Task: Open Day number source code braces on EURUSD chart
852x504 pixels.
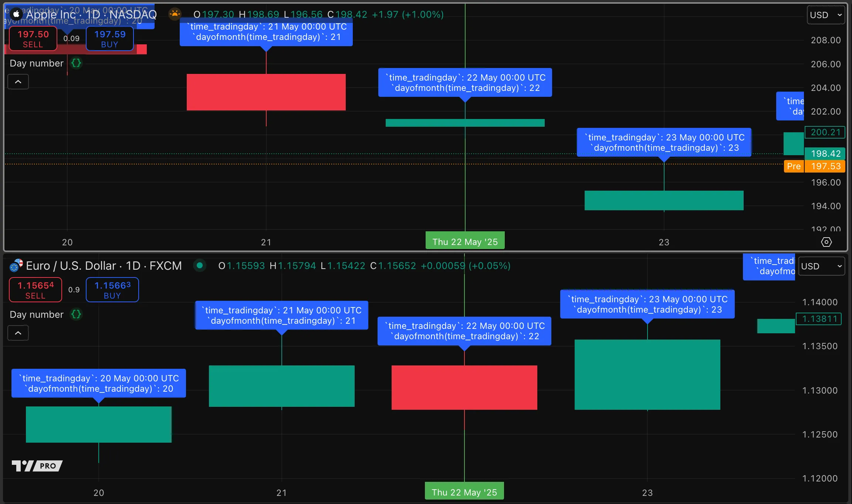Action: click(76, 314)
